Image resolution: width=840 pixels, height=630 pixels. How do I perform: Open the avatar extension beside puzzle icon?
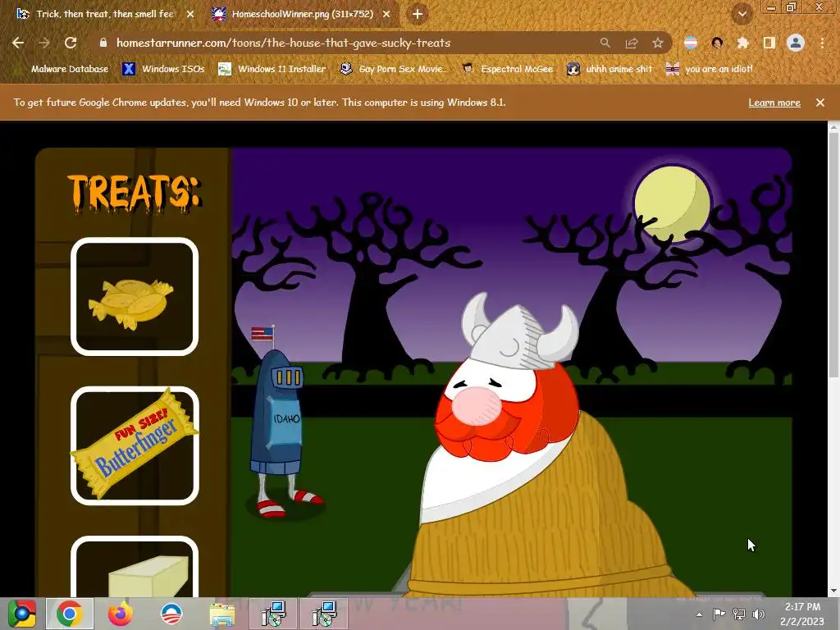coord(717,43)
